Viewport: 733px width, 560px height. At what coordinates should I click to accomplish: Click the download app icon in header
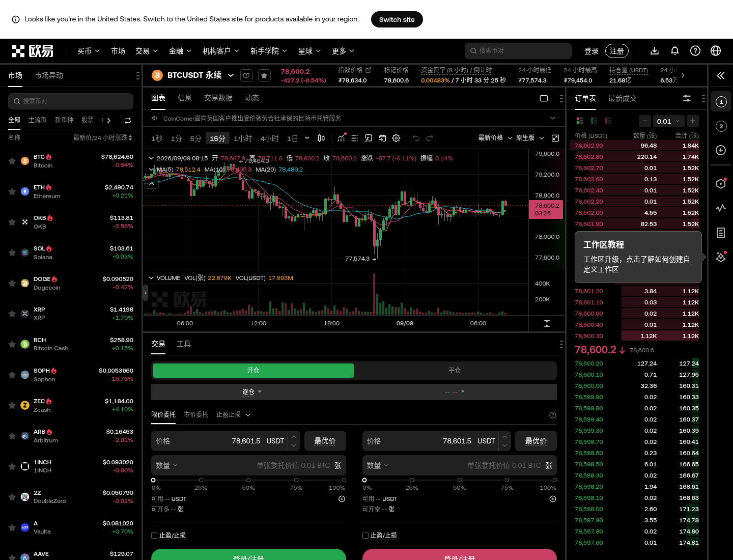click(x=655, y=51)
